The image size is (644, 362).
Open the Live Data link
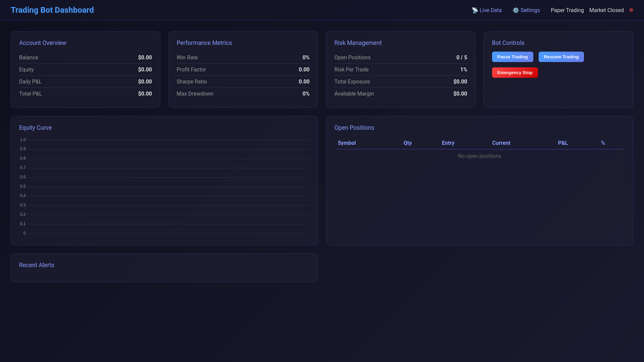(x=487, y=10)
